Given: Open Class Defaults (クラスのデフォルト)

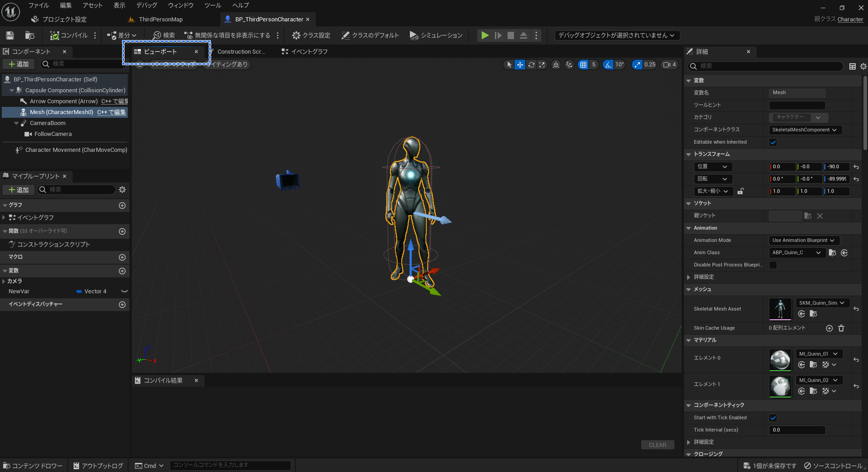Looking at the screenshot, I should coord(369,35).
